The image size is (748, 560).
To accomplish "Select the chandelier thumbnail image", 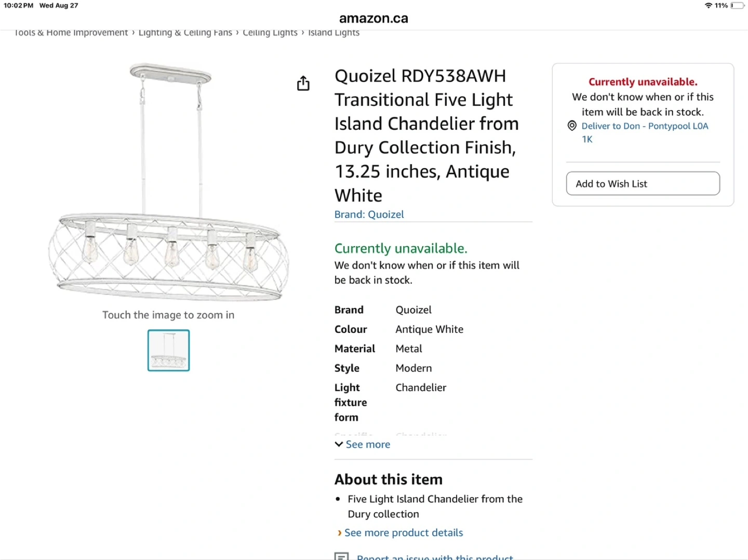I will [x=168, y=350].
